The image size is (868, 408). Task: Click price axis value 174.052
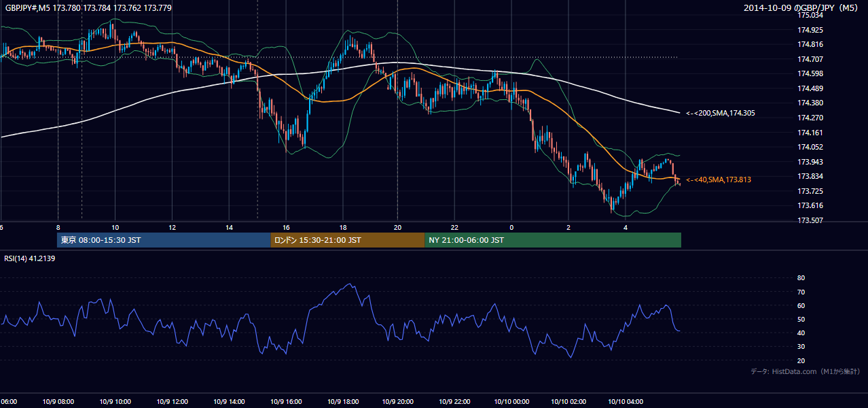click(810, 147)
